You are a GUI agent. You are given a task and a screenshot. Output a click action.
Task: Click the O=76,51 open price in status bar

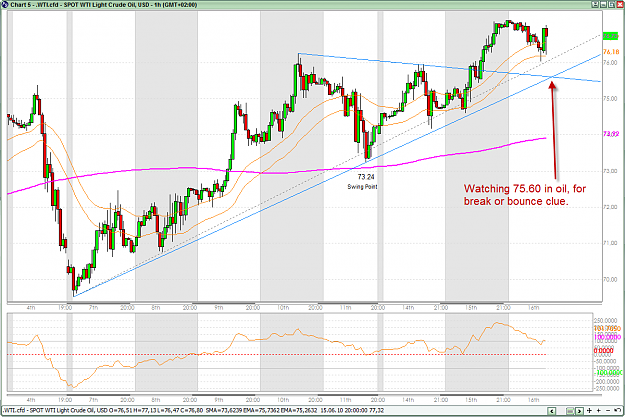[x=121, y=411]
